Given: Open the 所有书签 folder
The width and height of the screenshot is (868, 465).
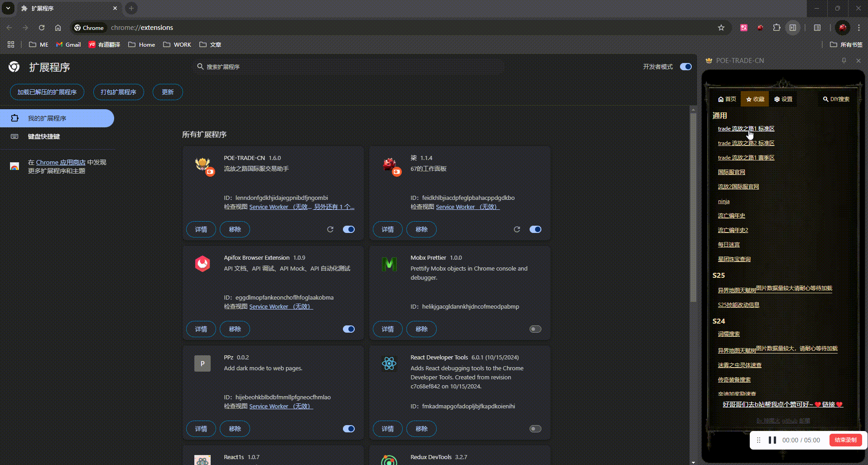Looking at the screenshot, I should point(846,44).
